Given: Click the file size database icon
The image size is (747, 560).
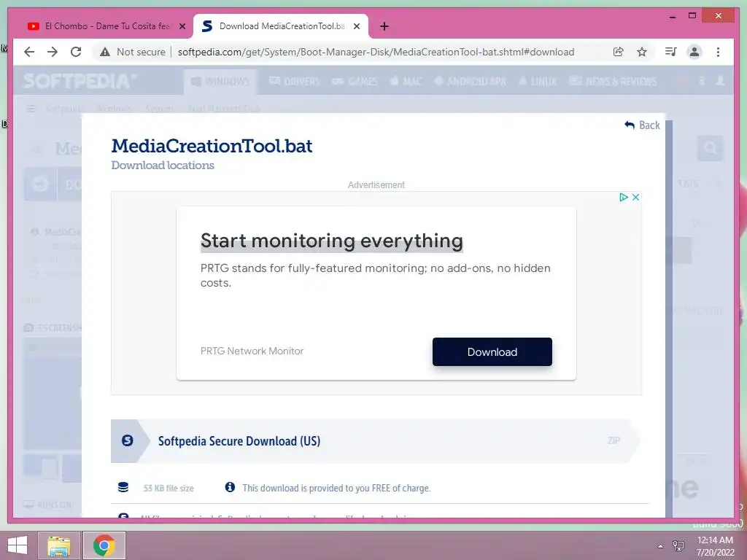Looking at the screenshot, I should (x=123, y=487).
